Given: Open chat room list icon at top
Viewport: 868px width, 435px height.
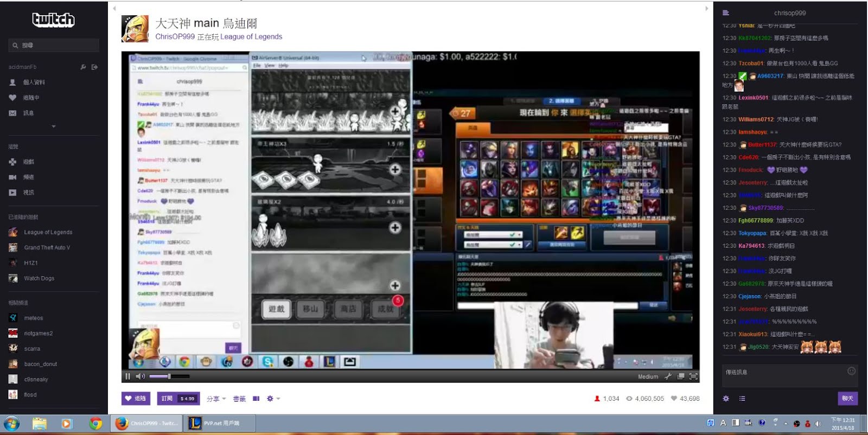Looking at the screenshot, I should click(726, 12).
